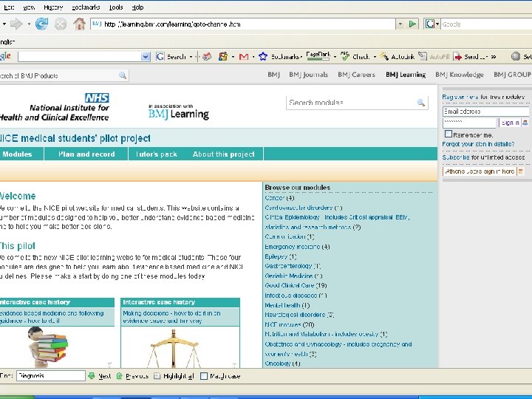
Task: Click the NHS NICE logo
Action: (54, 108)
